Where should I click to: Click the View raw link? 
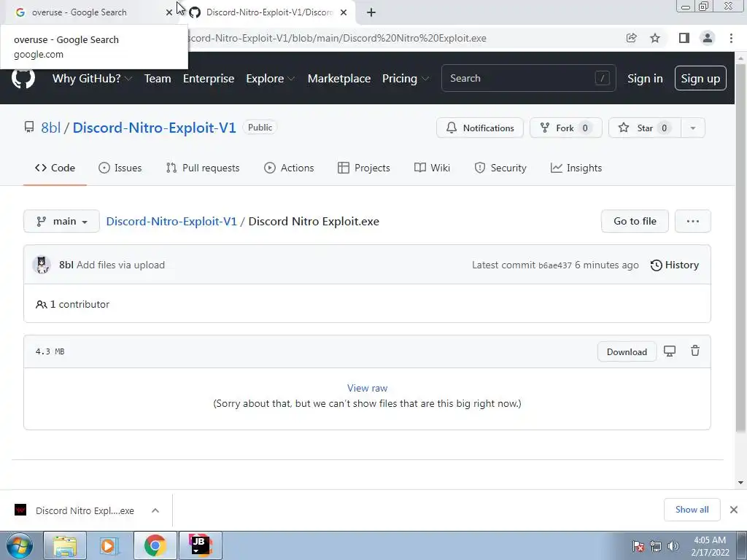[368, 388]
